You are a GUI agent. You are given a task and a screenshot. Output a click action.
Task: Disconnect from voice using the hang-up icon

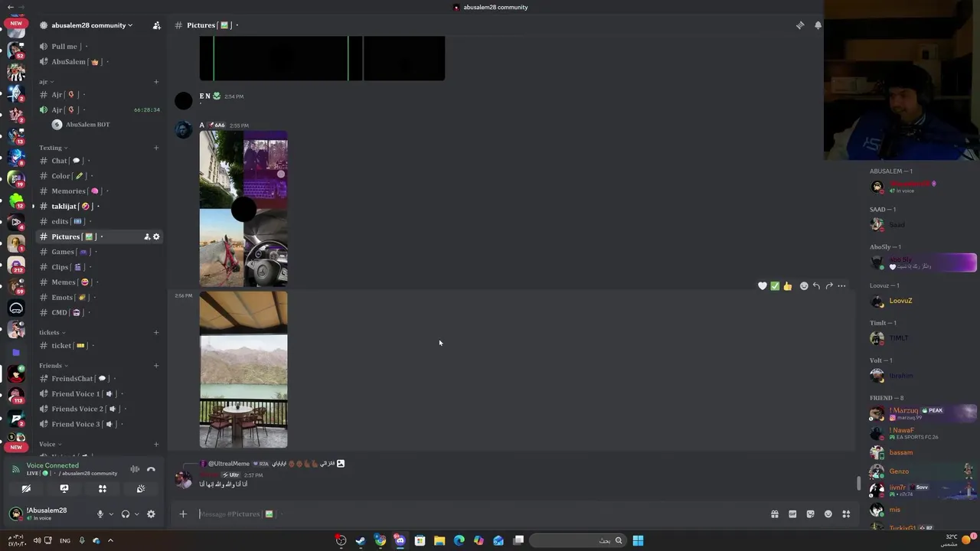[151, 469]
